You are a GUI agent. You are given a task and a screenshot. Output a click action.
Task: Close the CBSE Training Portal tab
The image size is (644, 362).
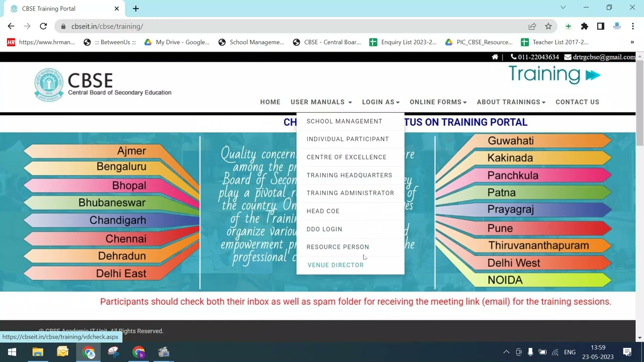117,9
